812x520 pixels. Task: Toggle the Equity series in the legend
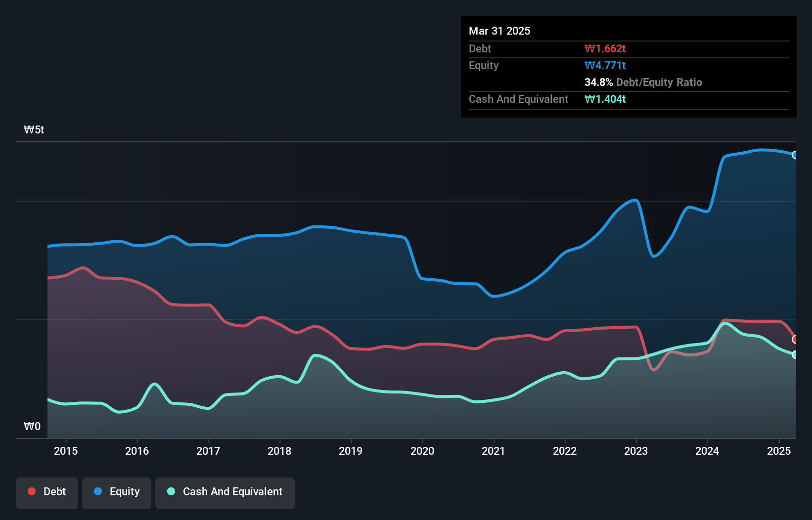point(116,492)
